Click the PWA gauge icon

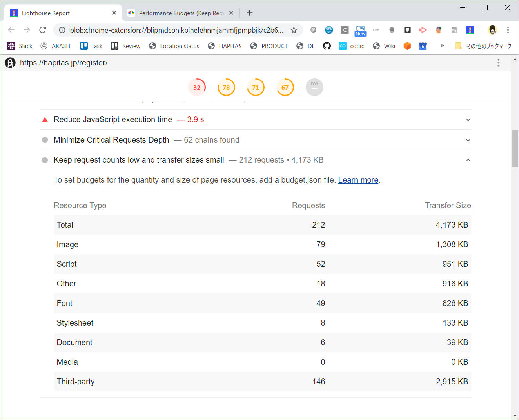click(x=314, y=87)
